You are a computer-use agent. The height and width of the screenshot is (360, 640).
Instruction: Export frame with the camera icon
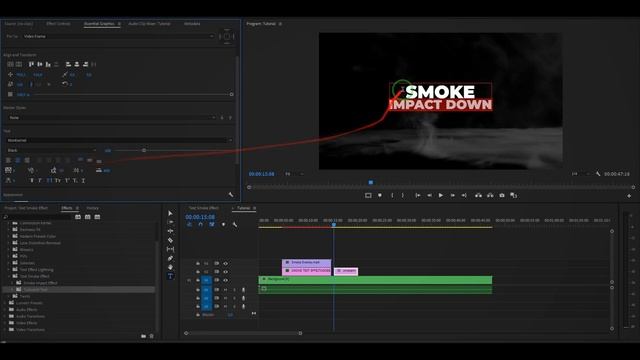pos(502,196)
